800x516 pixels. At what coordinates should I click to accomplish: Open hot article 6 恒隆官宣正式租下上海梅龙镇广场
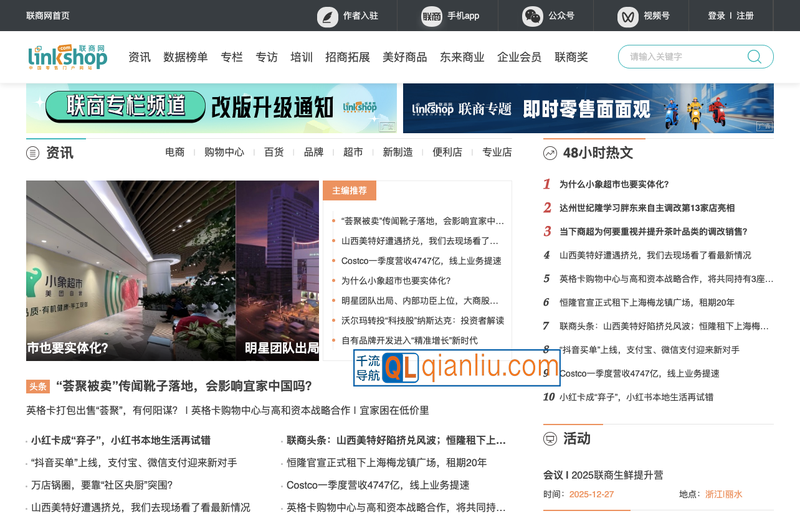647,303
